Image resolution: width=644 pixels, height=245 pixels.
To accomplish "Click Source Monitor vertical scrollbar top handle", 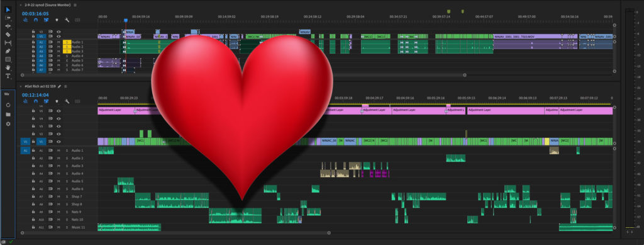I will (x=614, y=25).
